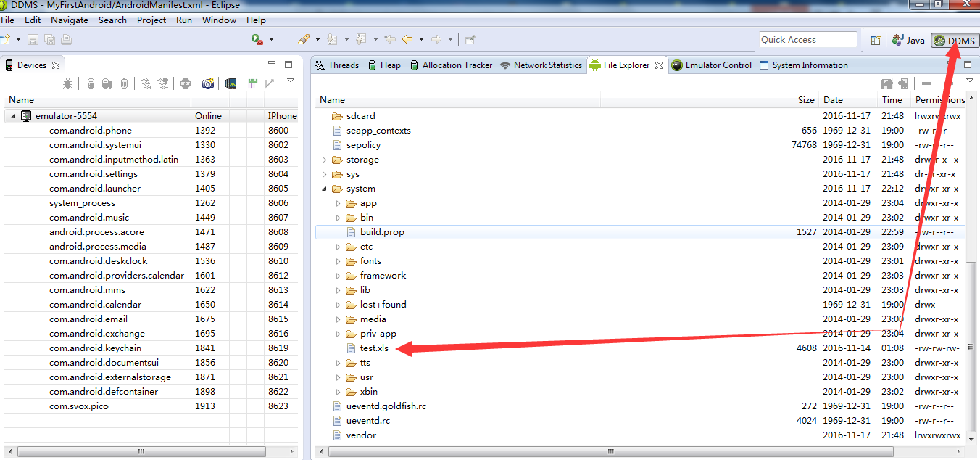Click in the Quick Access field
Screen dimensions: 980x460
[x=808, y=40]
